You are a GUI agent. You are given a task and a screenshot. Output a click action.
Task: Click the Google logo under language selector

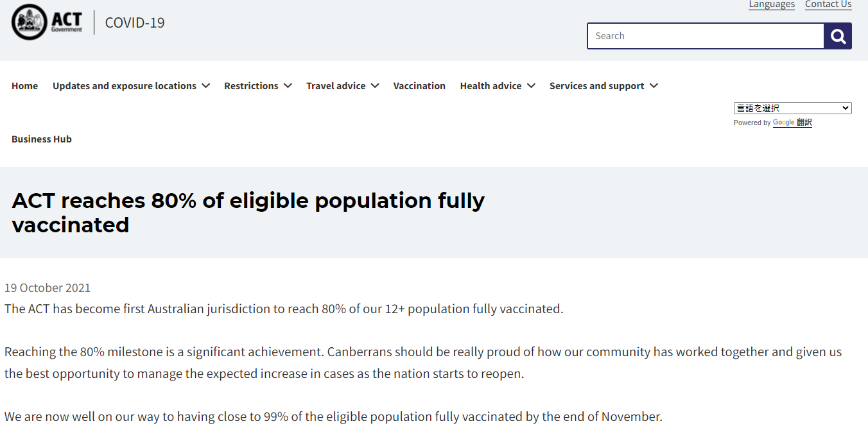coord(783,123)
